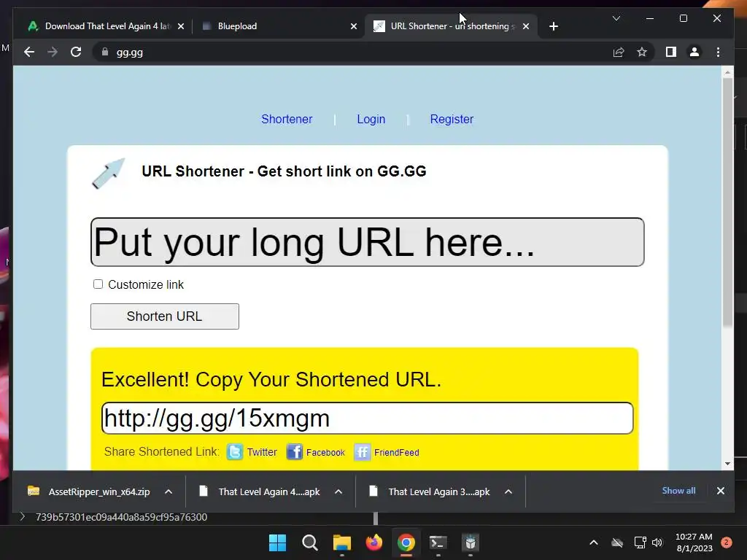The height and width of the screenshot is (560, 747).
Task: Open the Chrome three-dot menu
Action: pyautogui.click(x=718, y=52)
